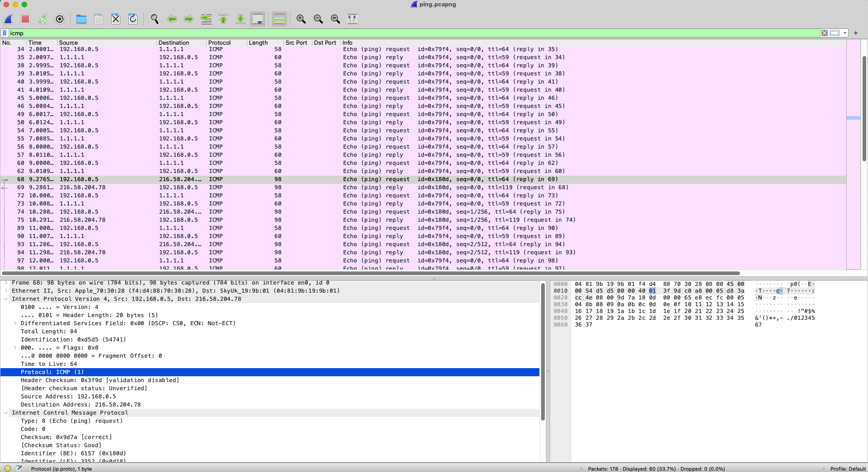
Task: Click Profile: Default in the status bar
Action: coord(849,468)
